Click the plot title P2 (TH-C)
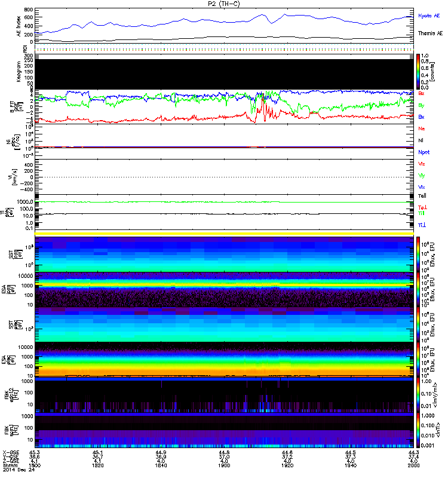 click(223, 4)
